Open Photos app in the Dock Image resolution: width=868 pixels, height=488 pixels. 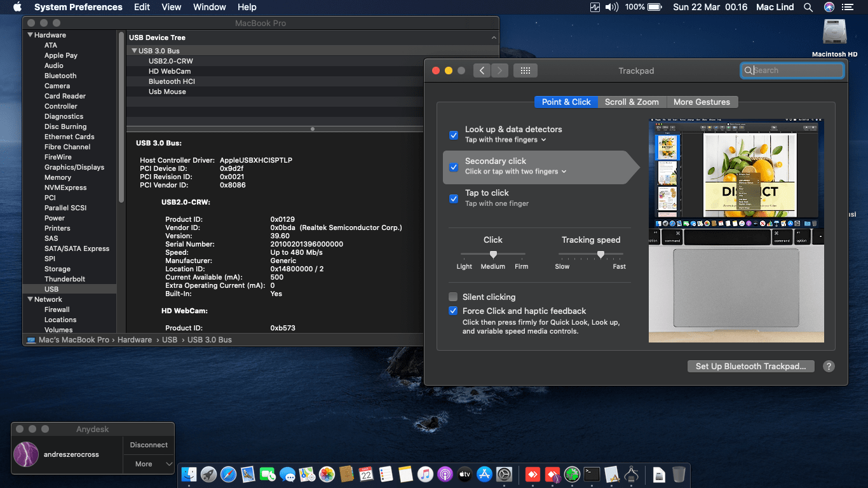(x=327, y=474)
